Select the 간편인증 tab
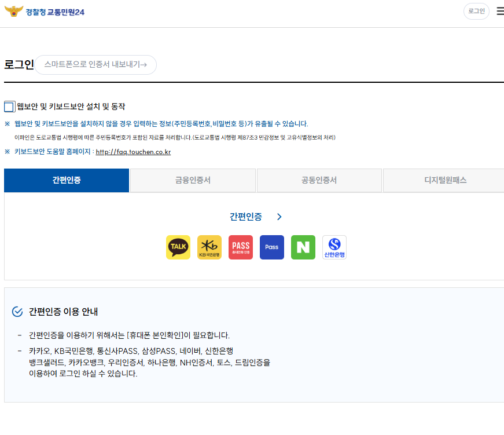 point(66,180)
